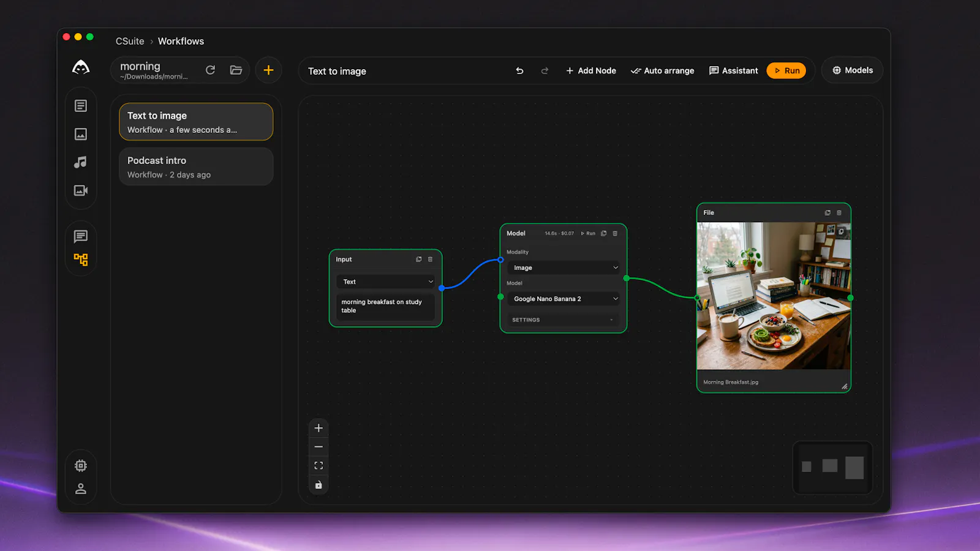Select the Podcast intro workflow

(196, 167)
